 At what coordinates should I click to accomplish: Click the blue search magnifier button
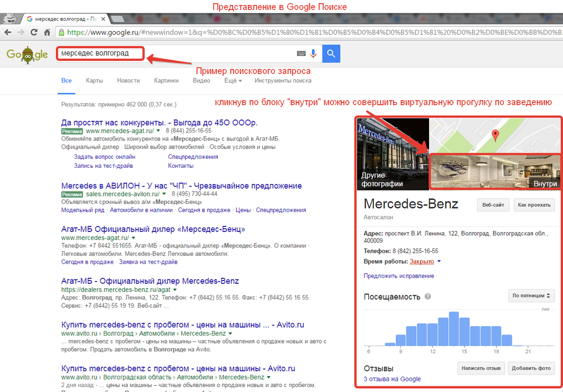click(331, 54)
